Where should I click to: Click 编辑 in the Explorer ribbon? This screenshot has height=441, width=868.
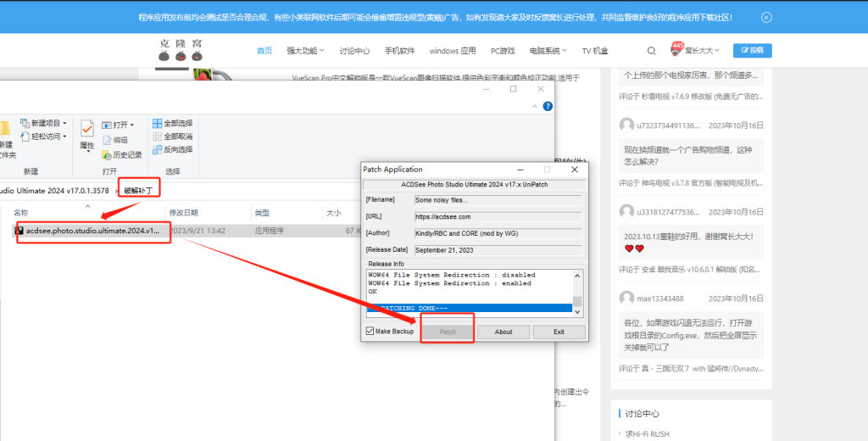tap(115, 140)
